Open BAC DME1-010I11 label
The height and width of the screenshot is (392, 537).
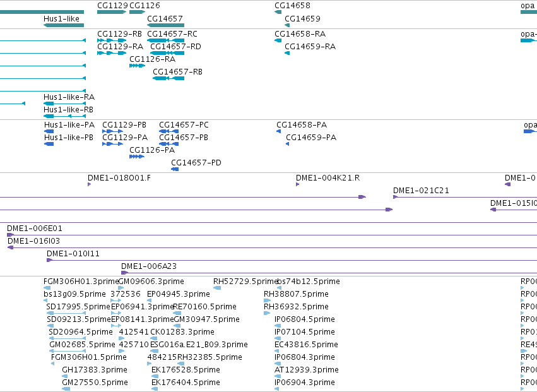point(73,254)
